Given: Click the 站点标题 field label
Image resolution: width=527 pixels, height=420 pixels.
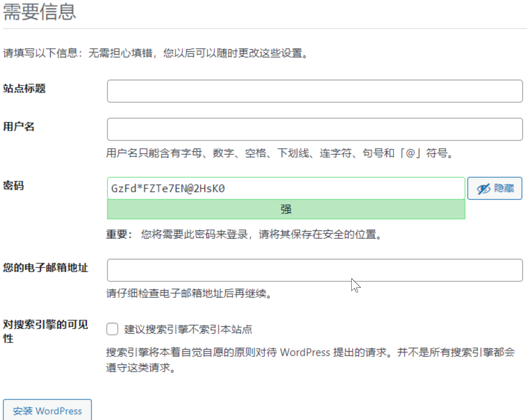Looking at the screenshot, I should [x=24, y=88].
